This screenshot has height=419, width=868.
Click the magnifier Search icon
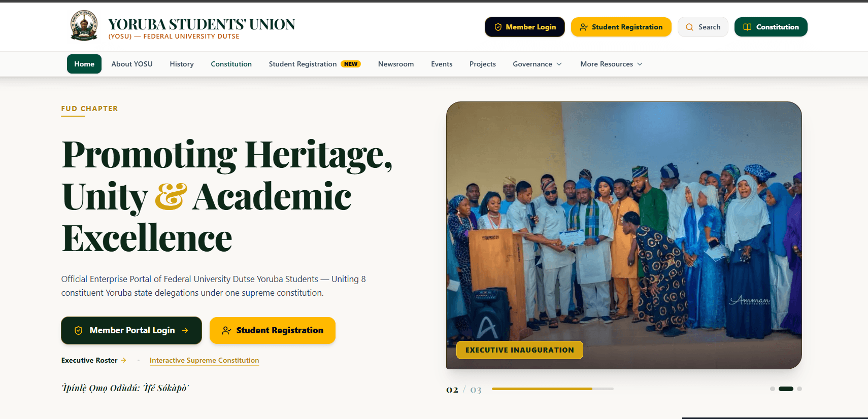(x=689, y=27)
